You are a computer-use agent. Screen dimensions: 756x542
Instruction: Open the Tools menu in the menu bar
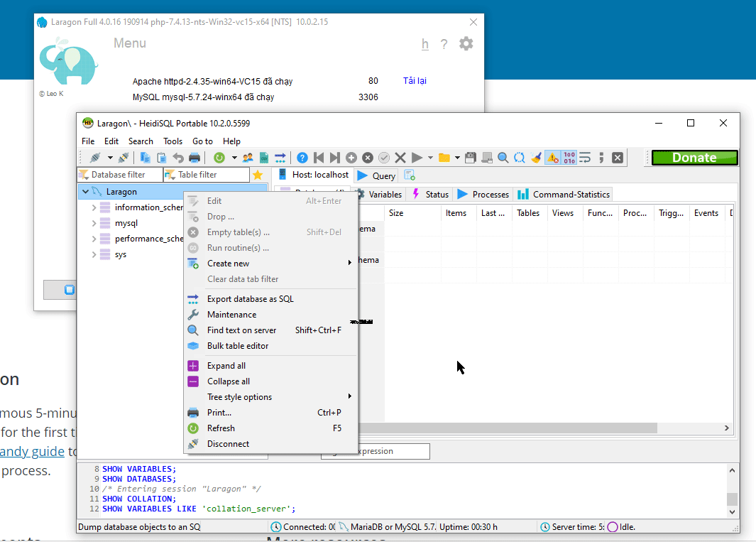172,141
